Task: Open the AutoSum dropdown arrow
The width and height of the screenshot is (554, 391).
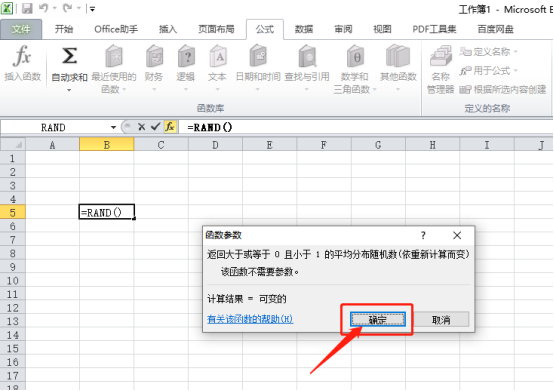Action: [x=69, y=90]
